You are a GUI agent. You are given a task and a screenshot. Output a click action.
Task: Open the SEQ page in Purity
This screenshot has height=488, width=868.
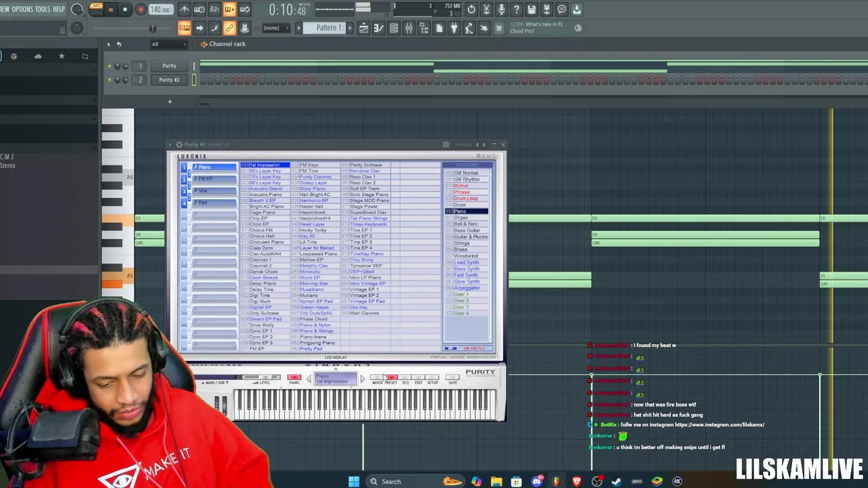click(x=406, y=379)
